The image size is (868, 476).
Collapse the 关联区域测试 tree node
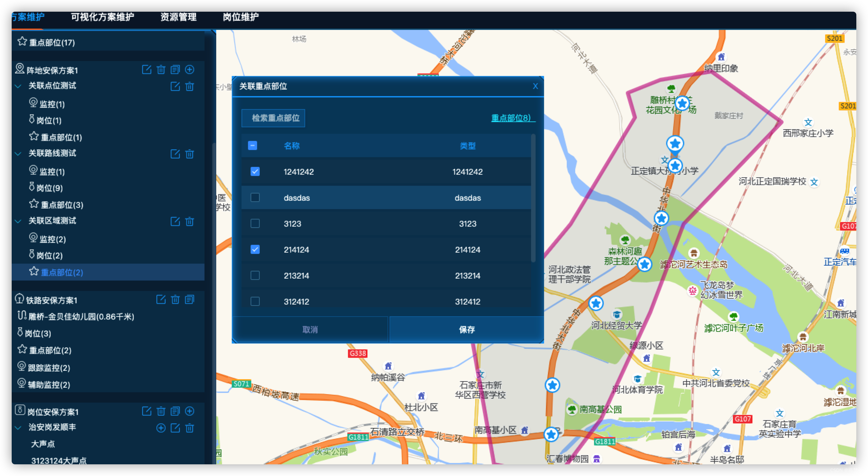(x=18, y=221)
